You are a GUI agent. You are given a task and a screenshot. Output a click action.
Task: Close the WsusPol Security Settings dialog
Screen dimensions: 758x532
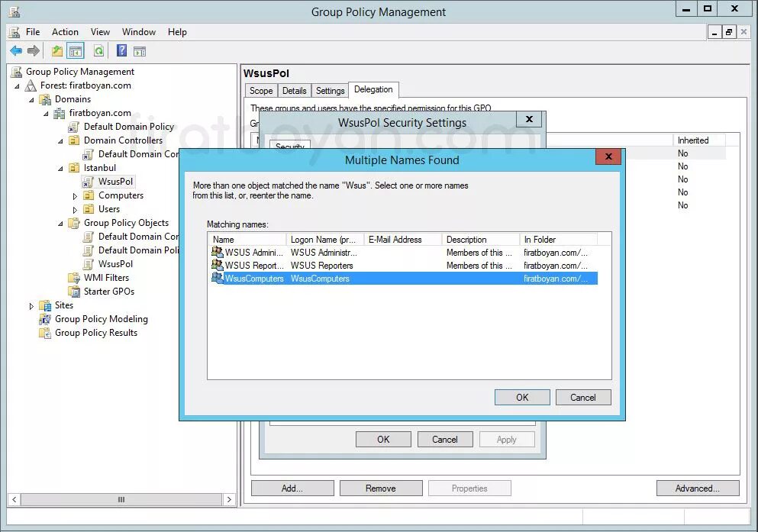pos(529,119)
